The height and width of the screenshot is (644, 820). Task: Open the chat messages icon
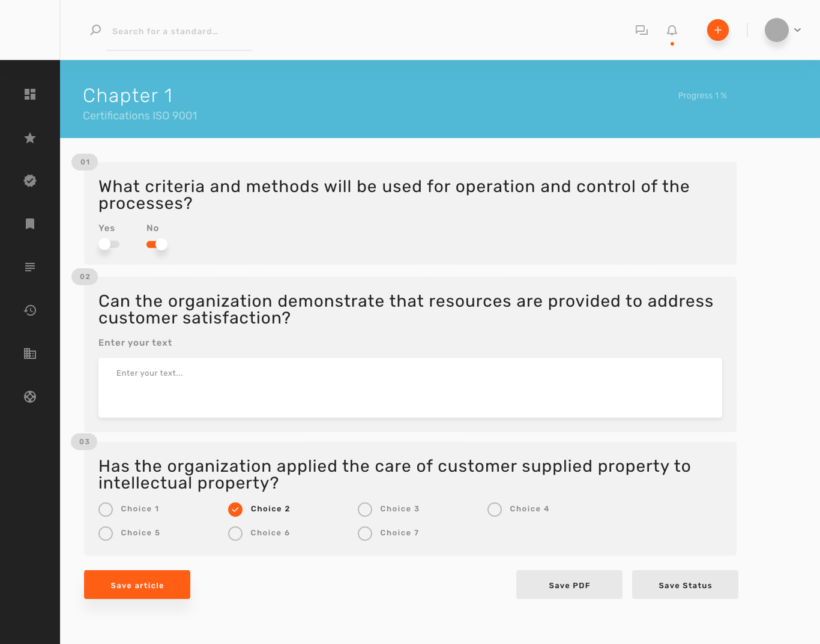642,30
